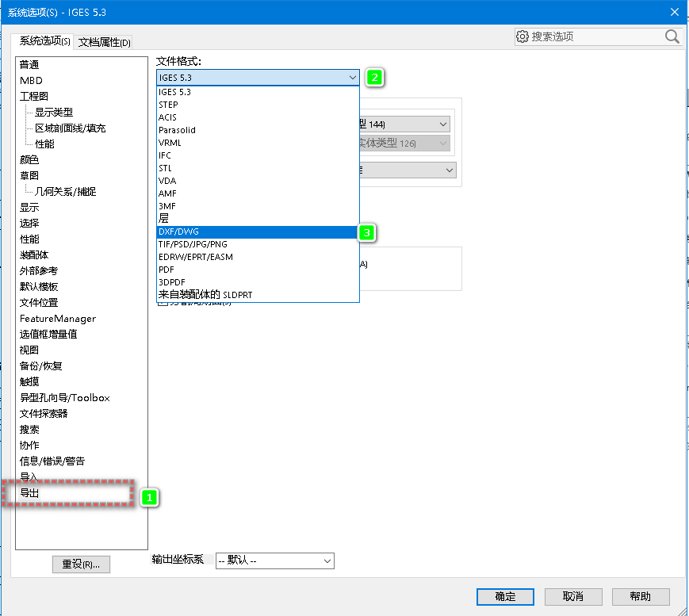
Task: Select FeatureManager in the options tree
Action: point(58,319)
